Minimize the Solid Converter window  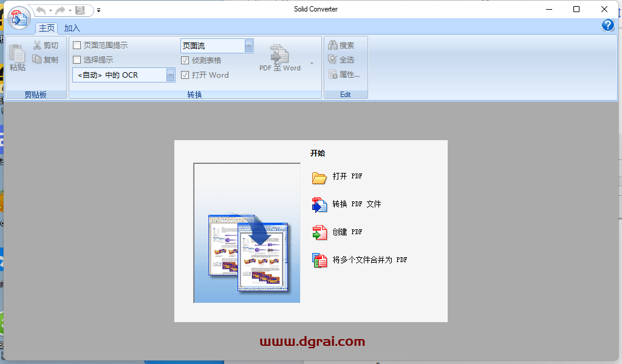pyautogui.click(x=549, y=9)
